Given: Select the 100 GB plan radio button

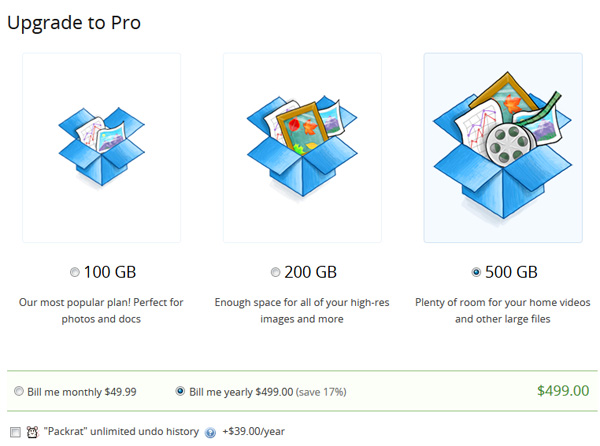Looking at the screenshot, I should click(76, 272).
